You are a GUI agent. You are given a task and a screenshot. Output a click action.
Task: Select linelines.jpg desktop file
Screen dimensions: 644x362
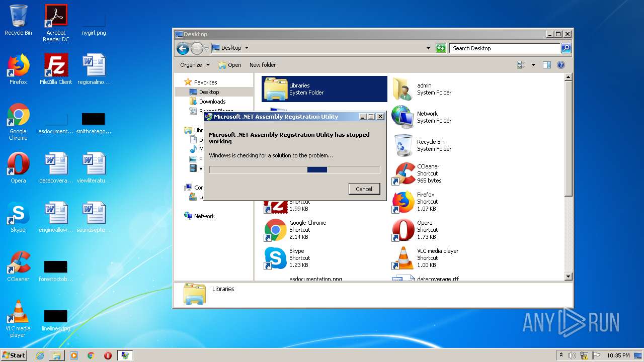coord(56,320)
